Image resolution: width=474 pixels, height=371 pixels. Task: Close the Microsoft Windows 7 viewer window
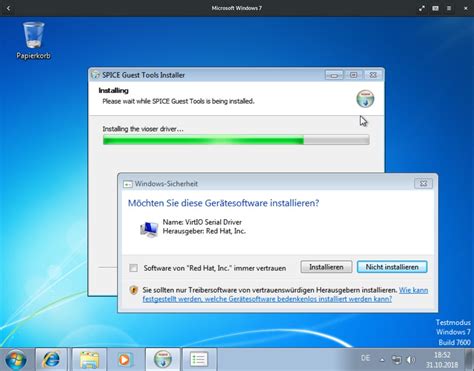(x=466, y=8)
